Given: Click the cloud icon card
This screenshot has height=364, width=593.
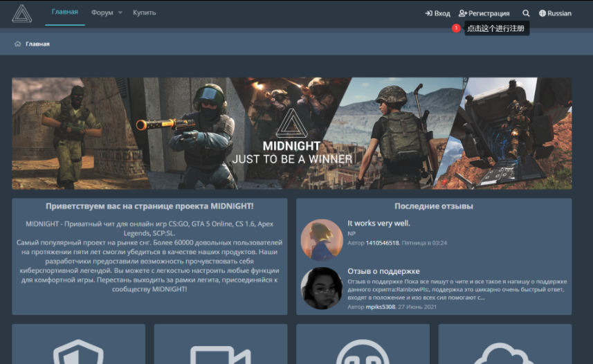Looking at the screenshot, I should (x=505, y=344).
